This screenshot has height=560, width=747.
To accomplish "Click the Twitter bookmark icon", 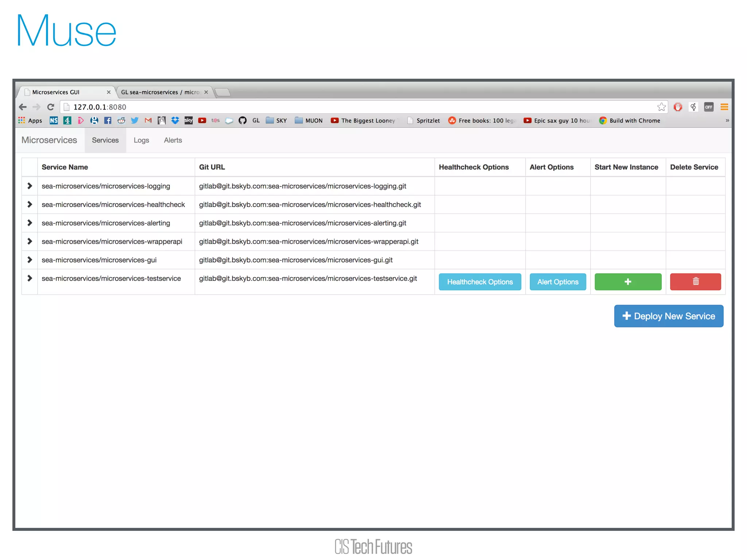I will coord(135,120).
